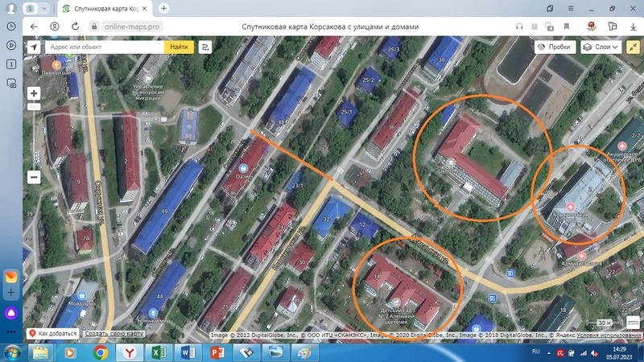Click the map zoom in plus button
This screenshot has width=644, height=362.
pos(34,93)
